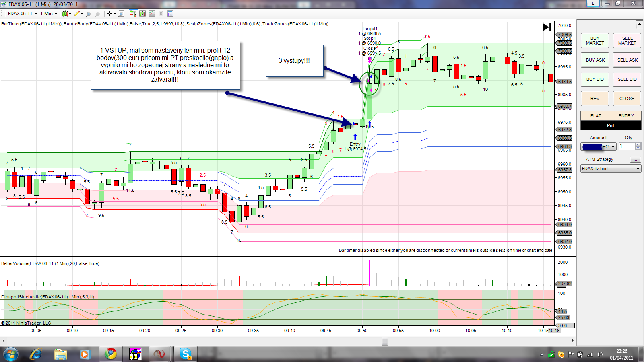This screenshot has height=362, width=644.
Task: Decrease quantity with Qty down arrow
Action: click(x=638, y=148)
